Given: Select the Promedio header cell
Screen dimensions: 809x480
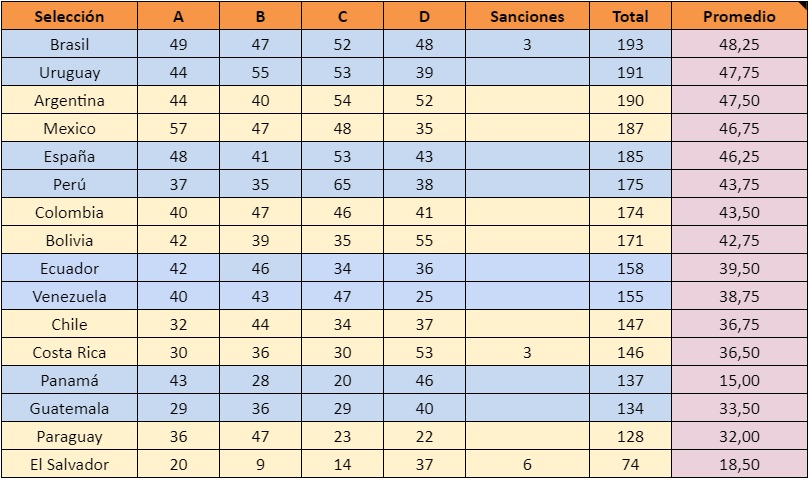Looking at the screenshot, I should [739, 16].
